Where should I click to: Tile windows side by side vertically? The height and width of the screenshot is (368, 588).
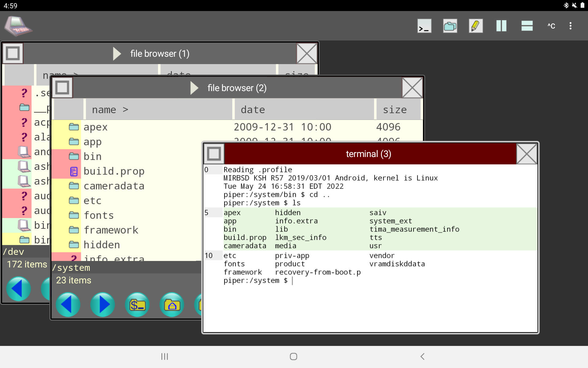click(x=501, y=26)
